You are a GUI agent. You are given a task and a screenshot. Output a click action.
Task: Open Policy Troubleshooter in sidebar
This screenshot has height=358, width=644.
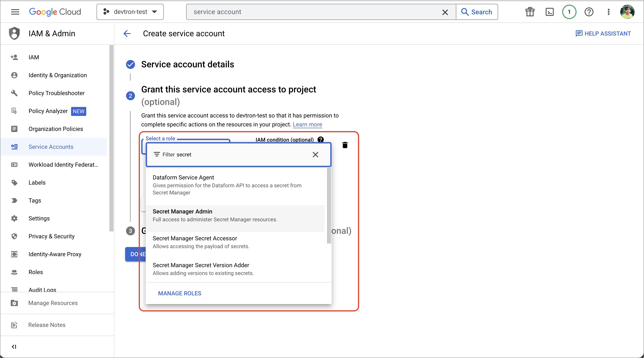pos(57,93)
